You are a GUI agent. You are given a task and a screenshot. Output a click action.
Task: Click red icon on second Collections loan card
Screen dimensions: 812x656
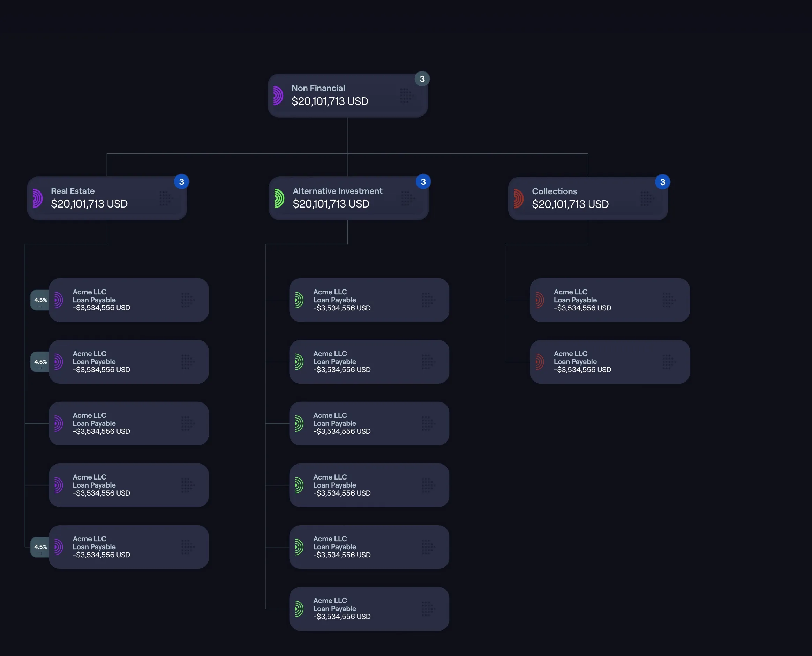coord(540,362)
